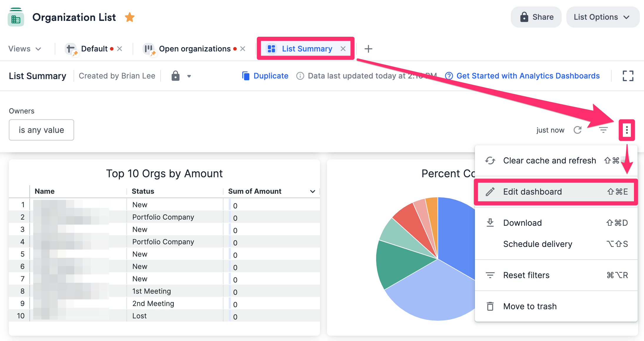Close the List Summary tab
The width and height of the screenshot is (644, 341).
[x=343, y=49]
